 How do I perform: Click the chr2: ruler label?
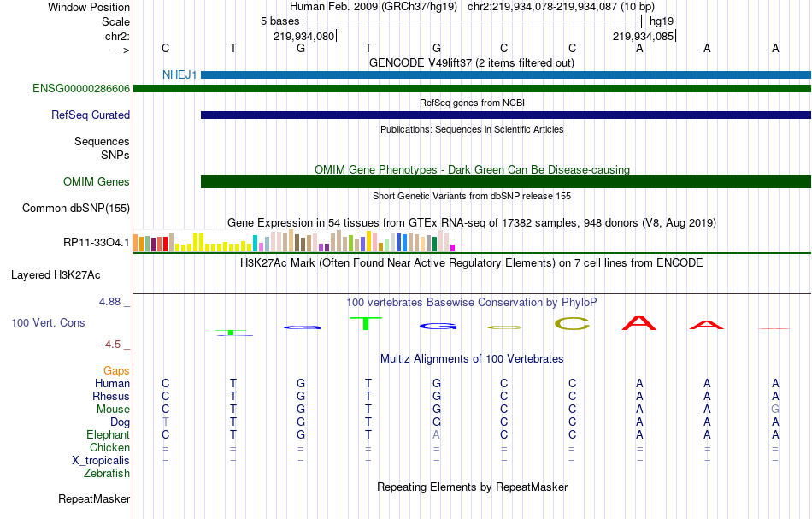click(118, 36)
